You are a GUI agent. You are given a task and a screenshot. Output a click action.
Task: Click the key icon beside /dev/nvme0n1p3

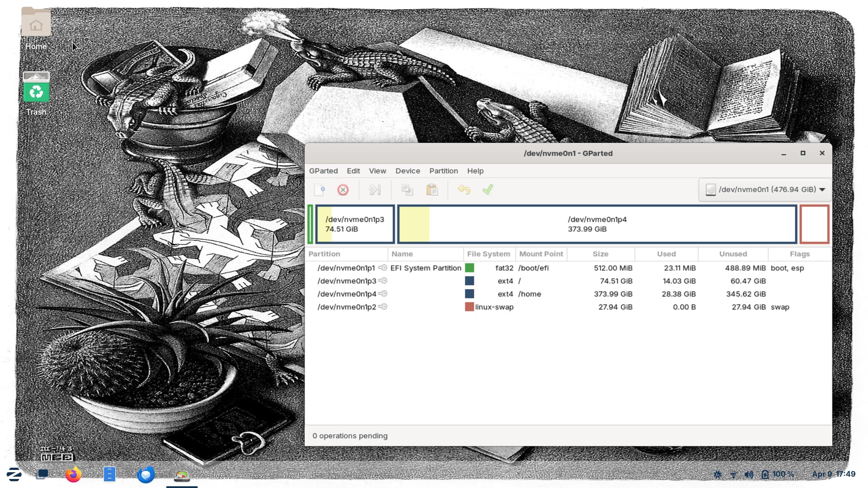tap(383, 281)
